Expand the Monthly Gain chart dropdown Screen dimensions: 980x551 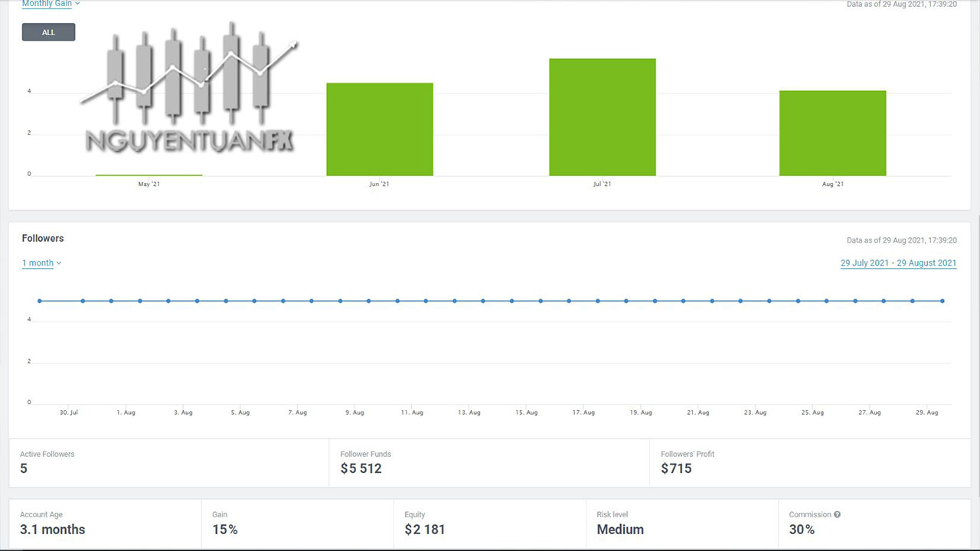(x=51, y=4)
